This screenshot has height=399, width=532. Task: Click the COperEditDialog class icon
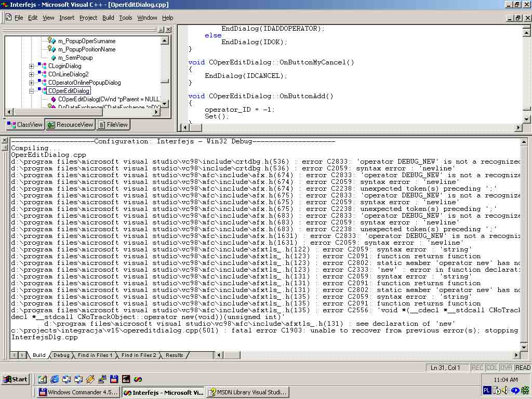(42, 90)
